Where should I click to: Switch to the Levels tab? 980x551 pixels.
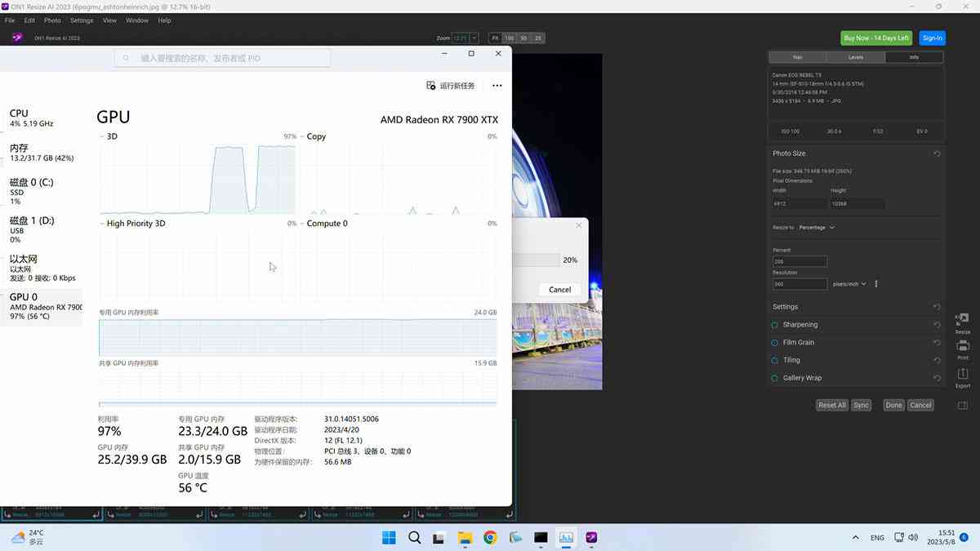pyautogui.click(x=856, y=57)
